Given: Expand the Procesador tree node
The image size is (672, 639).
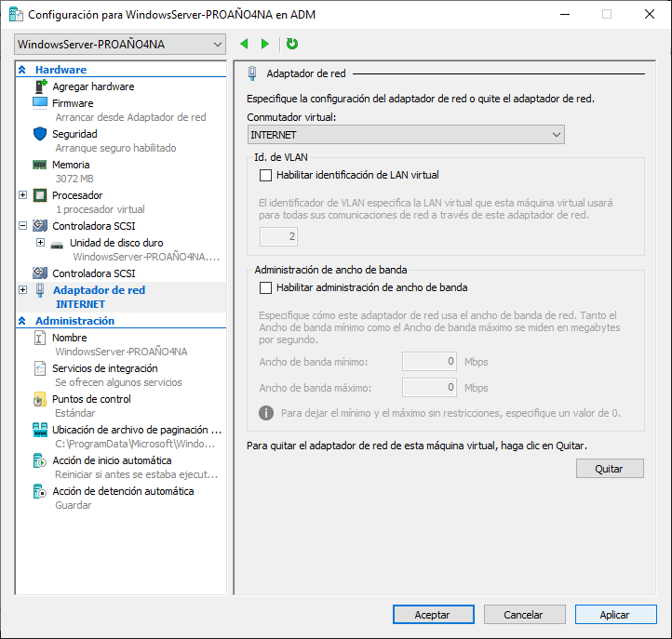Looking at the screenshot, I should pos(23,195).
